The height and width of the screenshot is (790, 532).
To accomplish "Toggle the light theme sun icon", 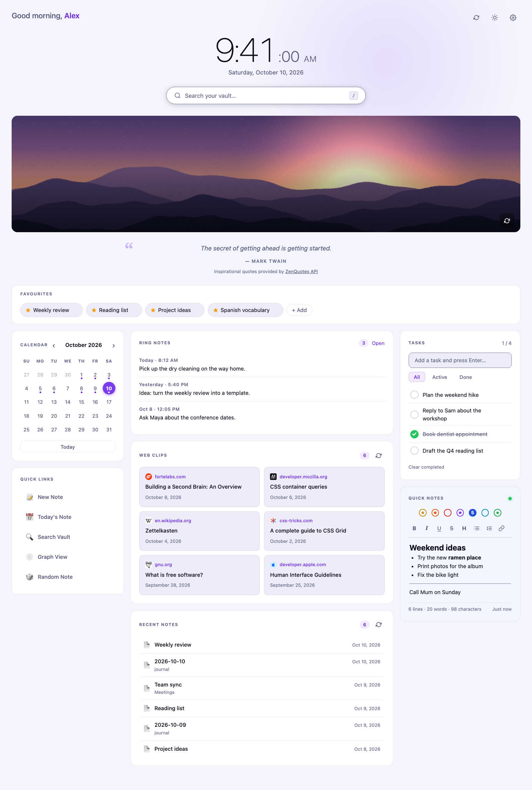I will 495,18.
